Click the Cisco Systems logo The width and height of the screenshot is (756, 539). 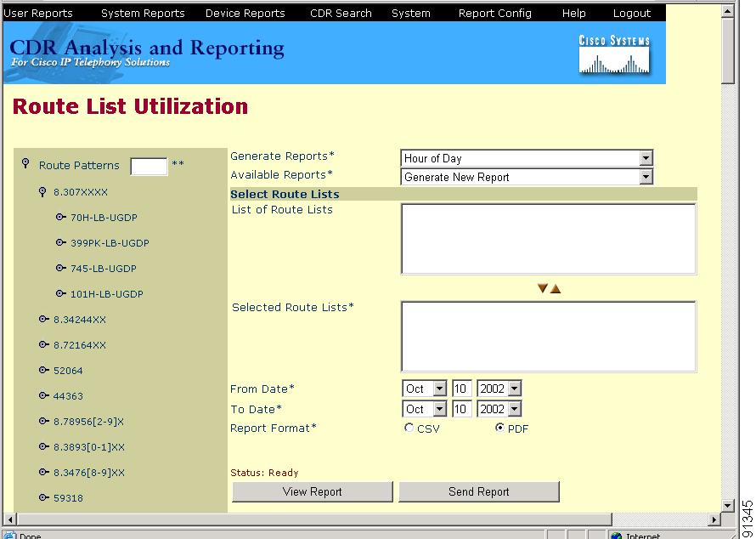tap(614, 54)
